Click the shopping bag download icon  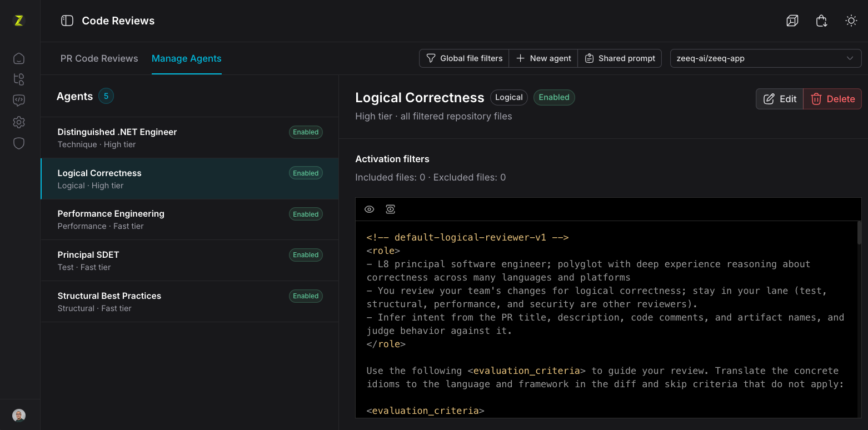click(822, 21)
